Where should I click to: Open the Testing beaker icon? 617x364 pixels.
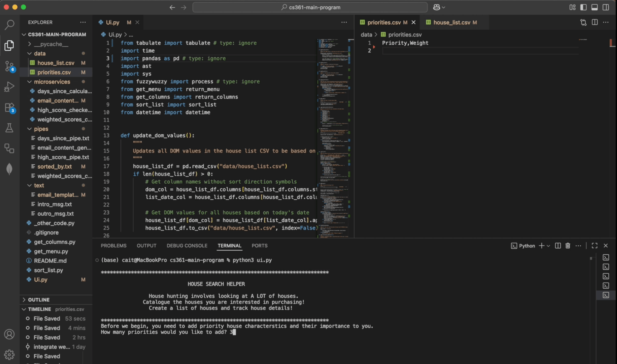point(9,128)
